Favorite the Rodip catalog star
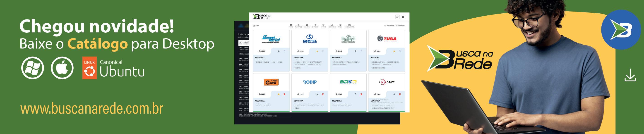The width and height of the screenshot is (644, 134). (x=317, y=94)
